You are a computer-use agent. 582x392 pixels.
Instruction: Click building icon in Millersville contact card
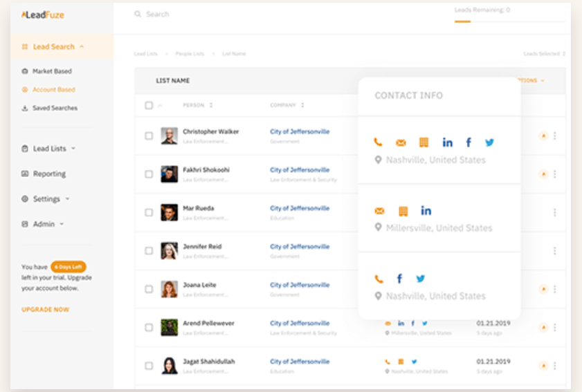(x=403, y=211)
